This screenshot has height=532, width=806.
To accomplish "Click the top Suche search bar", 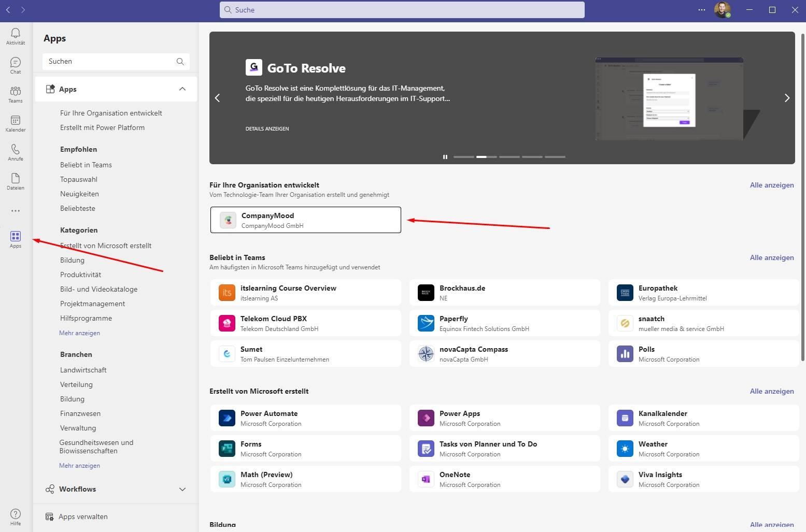I will pyautogui.click(x=402, y=10).
